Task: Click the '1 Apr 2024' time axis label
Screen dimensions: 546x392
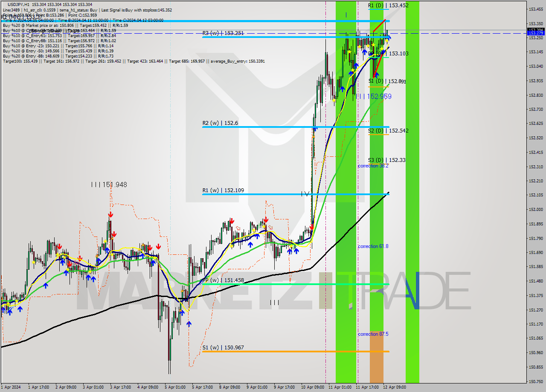Action: point(11,387)
